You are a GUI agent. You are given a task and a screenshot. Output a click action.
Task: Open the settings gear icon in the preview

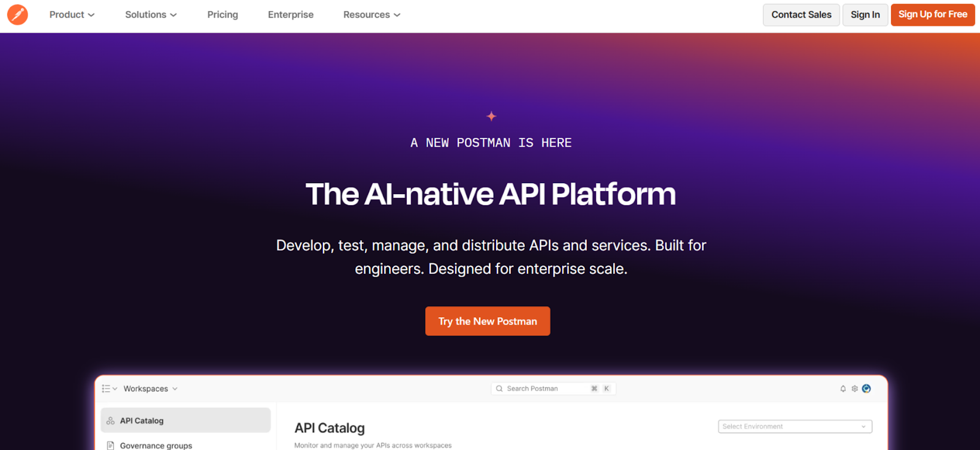(854, 389)
